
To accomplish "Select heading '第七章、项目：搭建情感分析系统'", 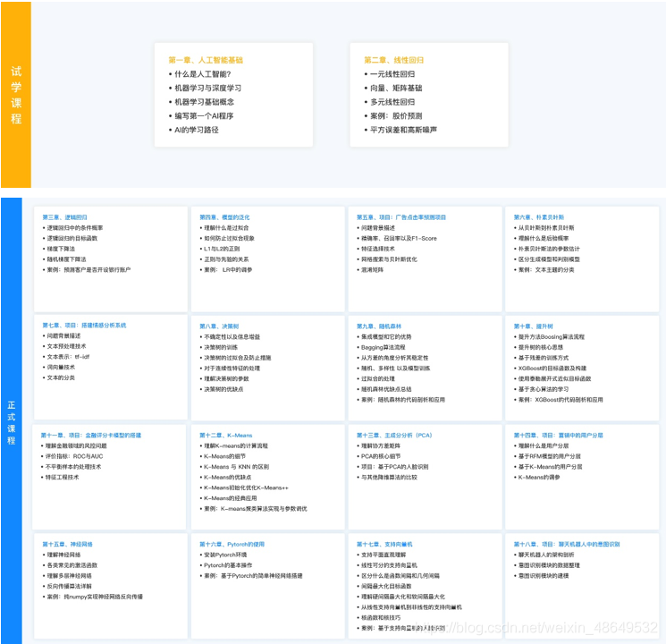I will [84, 326].
